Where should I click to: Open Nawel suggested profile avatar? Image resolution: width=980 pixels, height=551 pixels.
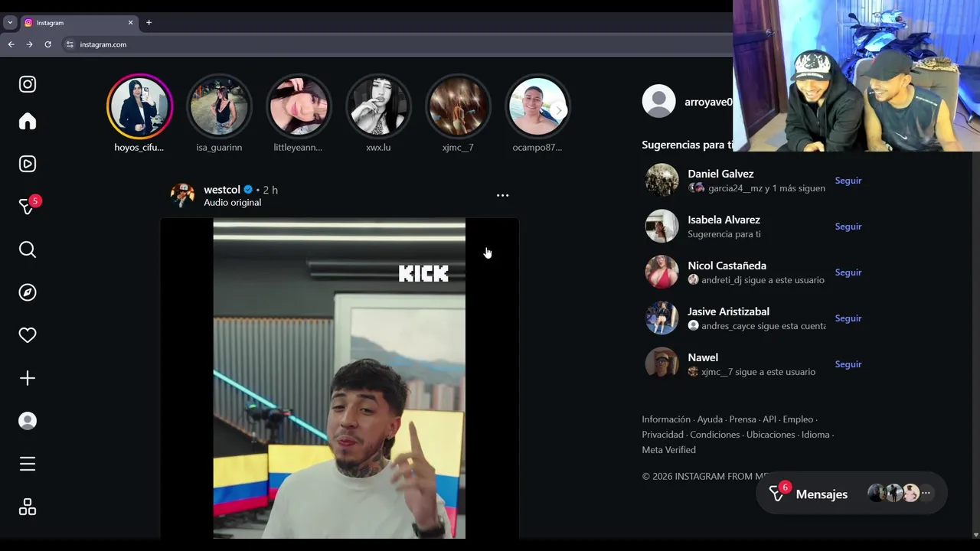(x=661, y=364)
